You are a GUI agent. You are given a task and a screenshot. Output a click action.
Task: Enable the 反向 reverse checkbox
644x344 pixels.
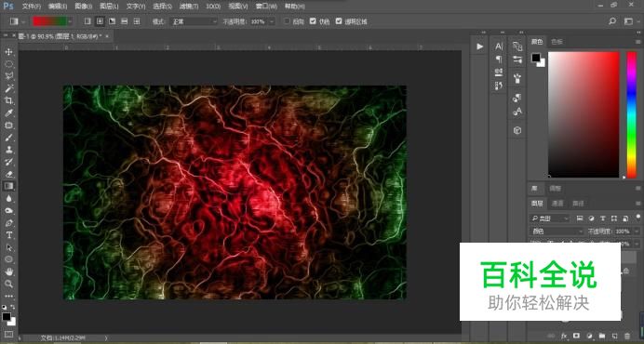(287, 21)
